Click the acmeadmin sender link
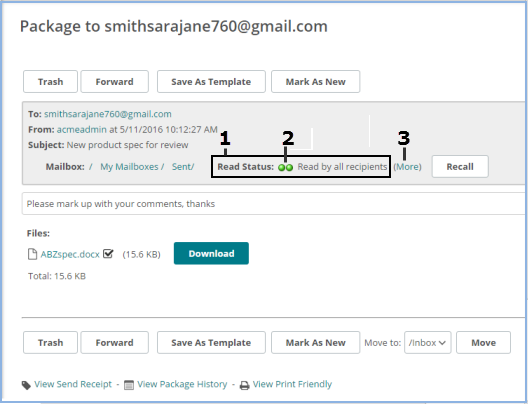The height and width of the screenshot is (404, 528). tap(81, 130)
